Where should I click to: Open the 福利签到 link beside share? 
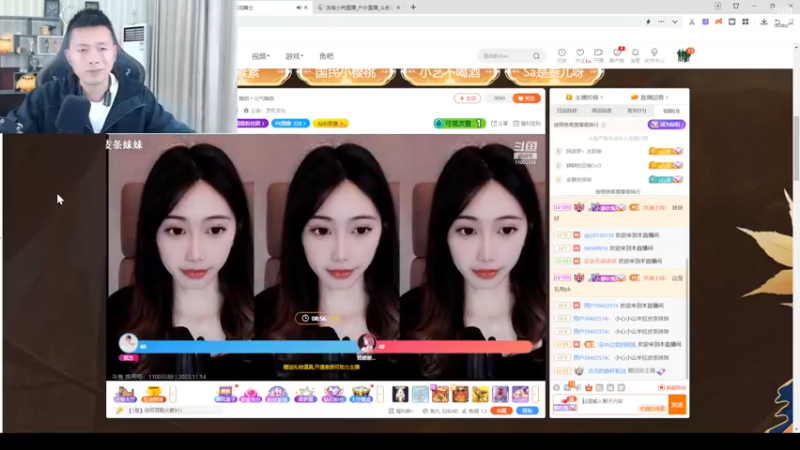click(x=527, y=123)
